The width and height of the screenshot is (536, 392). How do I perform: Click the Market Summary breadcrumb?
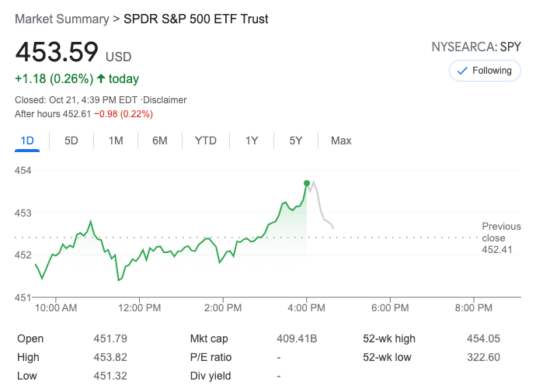click(62, 19)
